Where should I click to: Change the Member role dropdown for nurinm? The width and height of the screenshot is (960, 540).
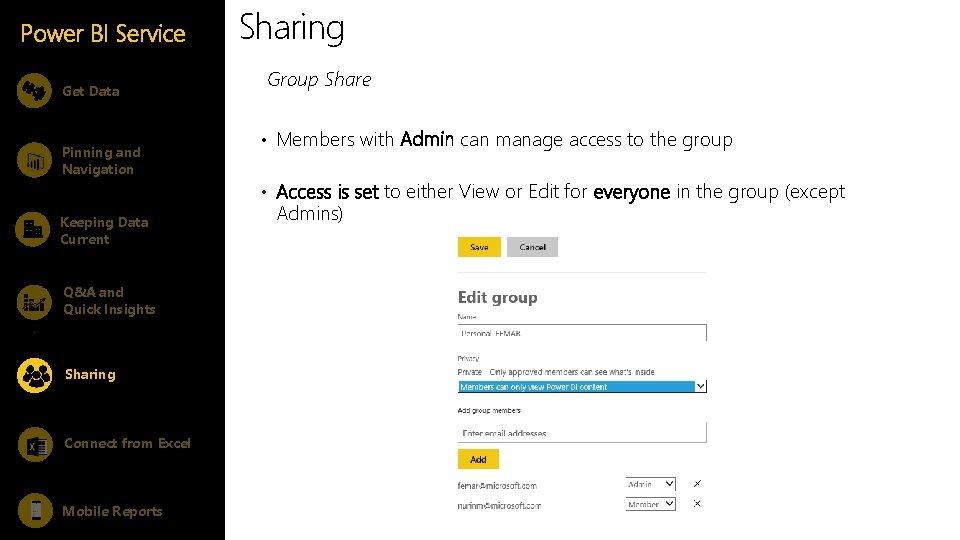pyautogui.click(x=650, y=504)
